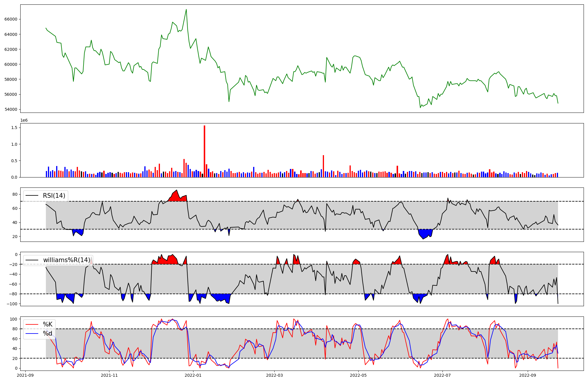Click the %d legend entry

point(48,334)
